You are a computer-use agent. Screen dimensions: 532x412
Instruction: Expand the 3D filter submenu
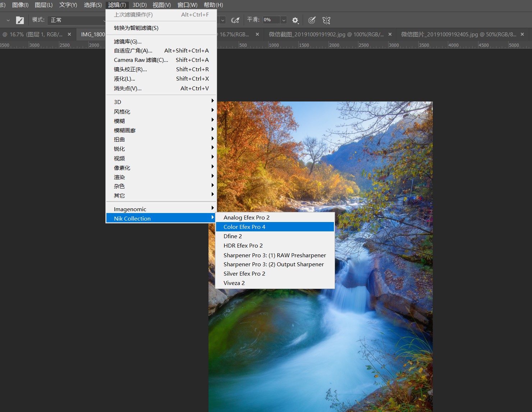point(161,102)
